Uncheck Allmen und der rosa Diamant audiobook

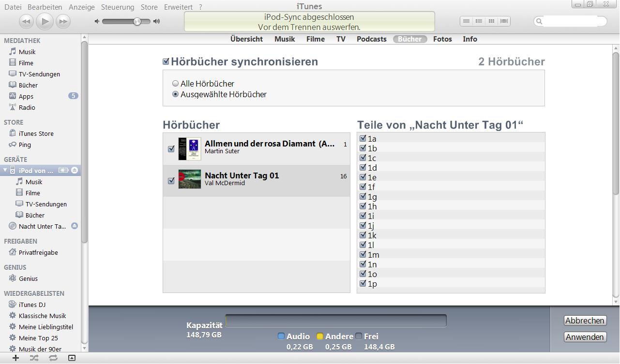point(171,149)
